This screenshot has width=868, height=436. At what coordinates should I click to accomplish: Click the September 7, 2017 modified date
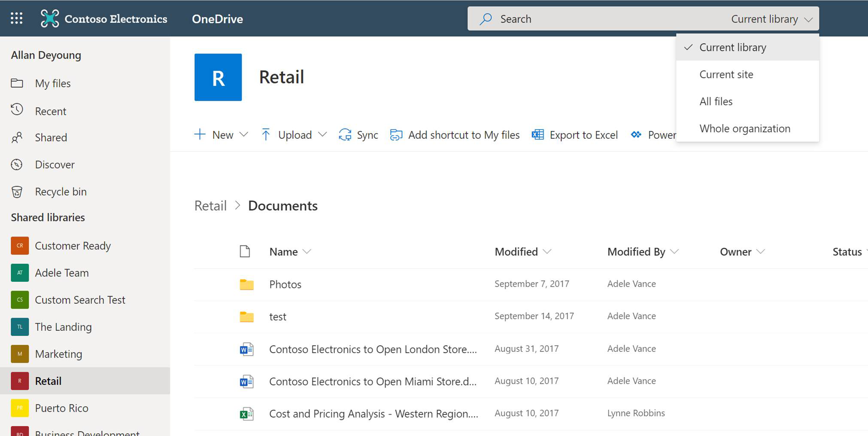coord(531,284)
